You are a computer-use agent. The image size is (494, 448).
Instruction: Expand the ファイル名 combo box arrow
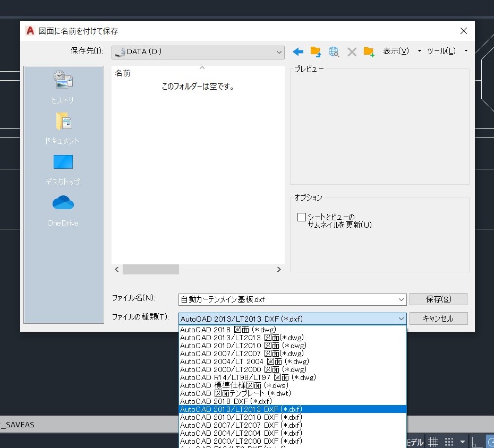(x=401, y=299)
